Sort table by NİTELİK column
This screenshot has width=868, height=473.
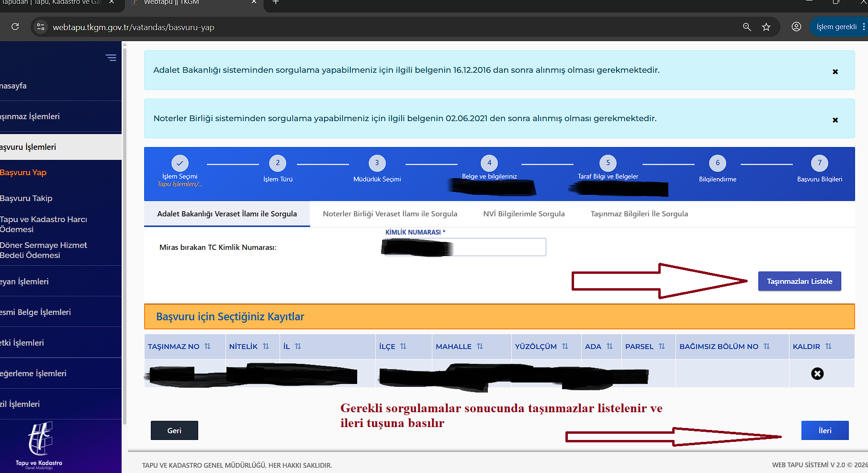(x=266, y=346)
